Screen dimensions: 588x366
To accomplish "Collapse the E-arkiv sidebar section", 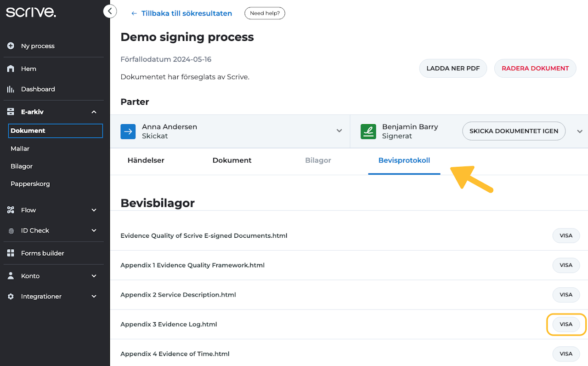I will coord(94,112).
